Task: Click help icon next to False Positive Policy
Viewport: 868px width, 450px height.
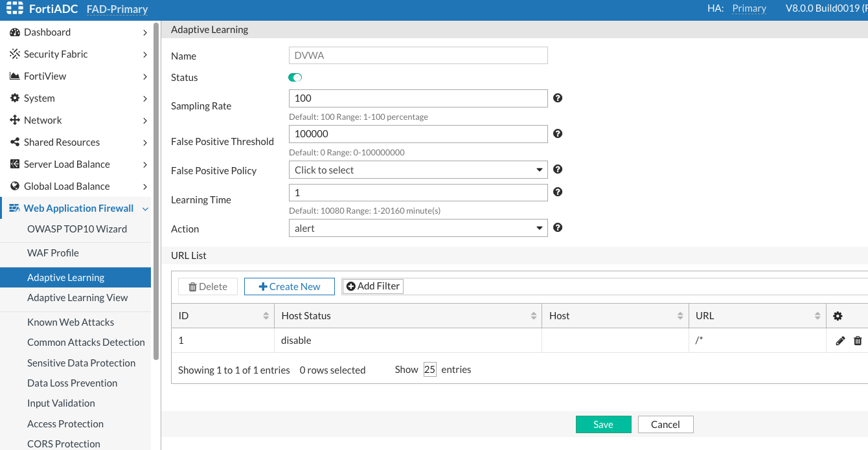Action: tap(558, 170)
